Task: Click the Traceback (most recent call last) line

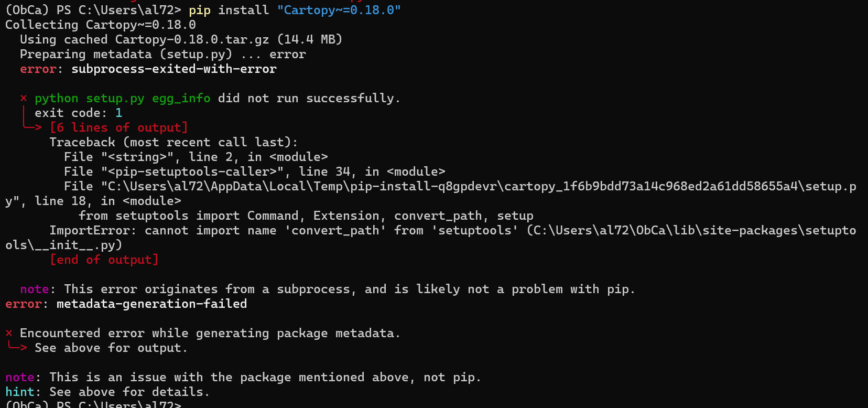Action: point(173,142)
